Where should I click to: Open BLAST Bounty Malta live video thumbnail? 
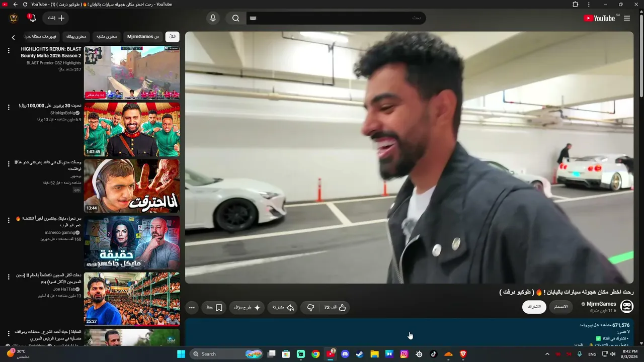pos(132,73)
